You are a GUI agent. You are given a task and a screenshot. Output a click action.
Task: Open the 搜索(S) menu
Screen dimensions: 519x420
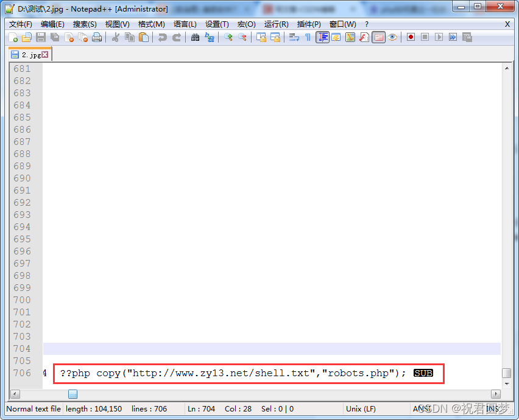[85, 24]
